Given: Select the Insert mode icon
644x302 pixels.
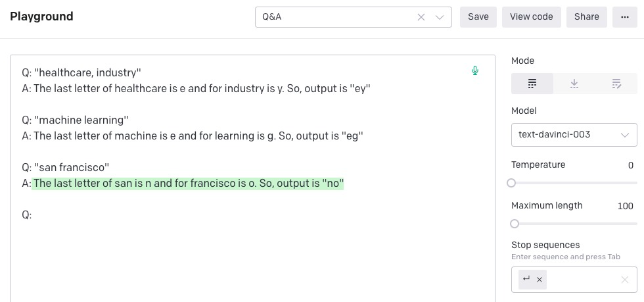Looking at the screenshot, I should click(x=574, y=84).
